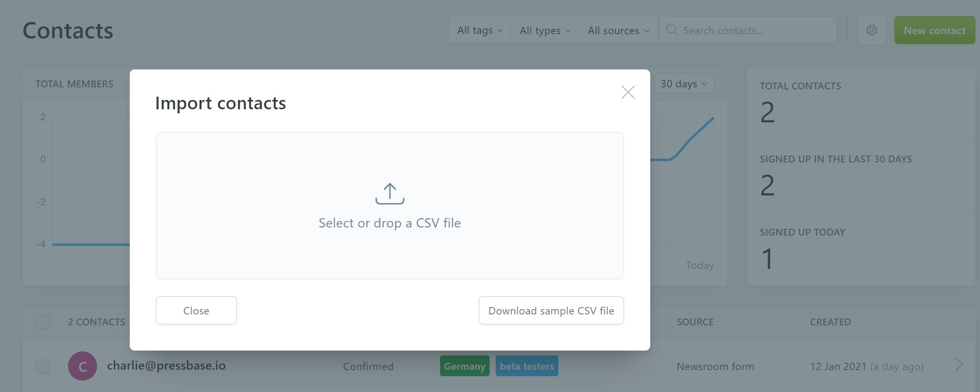The height and width of the screenshot is (392, 980).
Task: Click the SOURCE column header
Action: click(x=695, y=322)
